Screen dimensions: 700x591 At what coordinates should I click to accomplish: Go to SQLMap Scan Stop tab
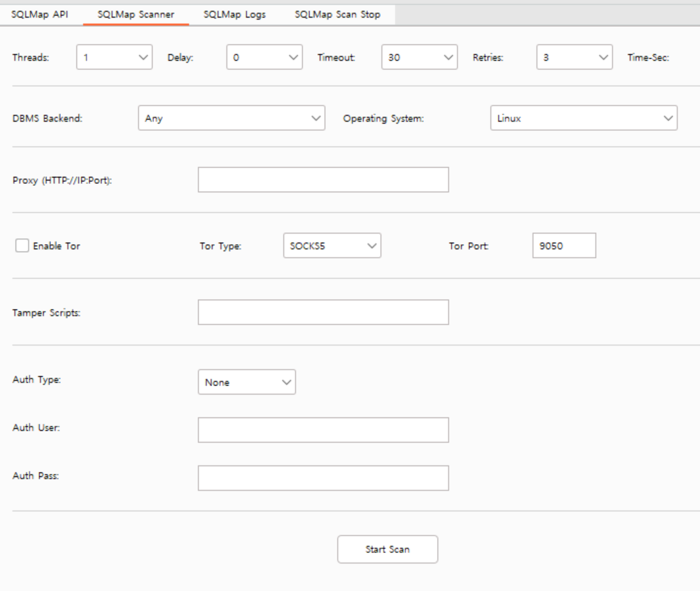tap(338, 14)
